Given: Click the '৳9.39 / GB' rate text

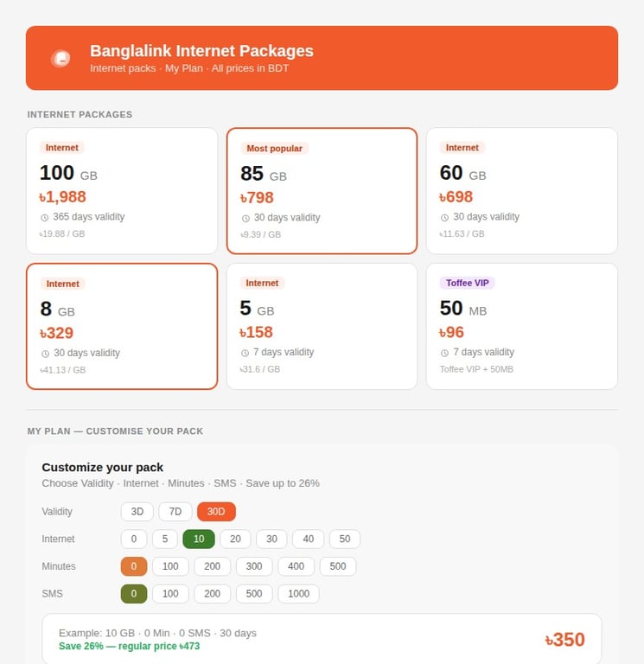Looking at the screenshot, I should [x=260, y=234].
